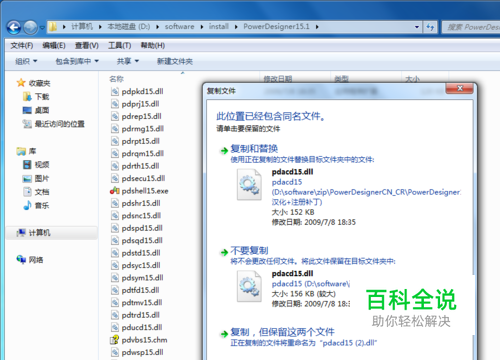Image resolution: width=500 pixels, height=360 pixels.
Task: Select 本地磁盘 (D:) in address path
Action: tap(129, 26)
